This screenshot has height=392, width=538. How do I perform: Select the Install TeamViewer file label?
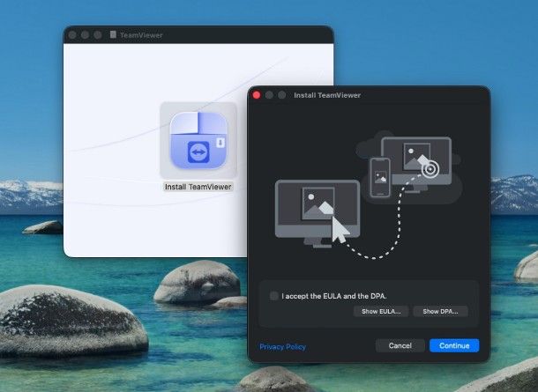coord(198,187)
